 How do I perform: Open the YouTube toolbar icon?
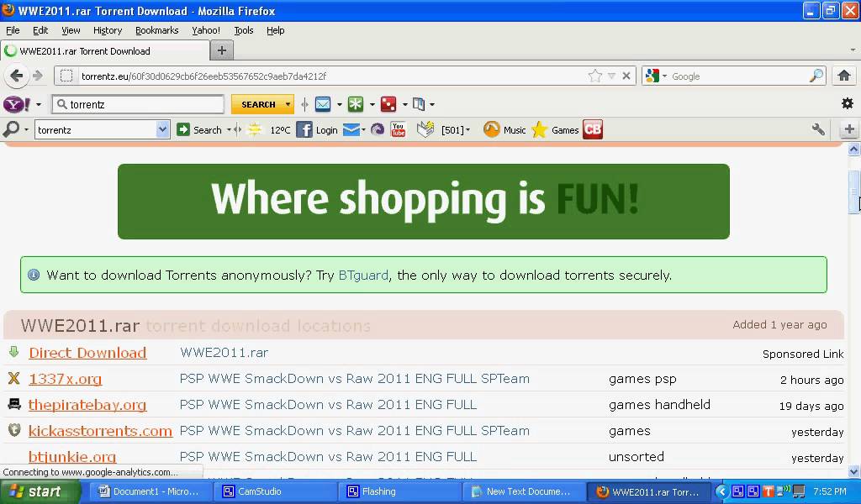pyautogui.click(x=398, y=129)
